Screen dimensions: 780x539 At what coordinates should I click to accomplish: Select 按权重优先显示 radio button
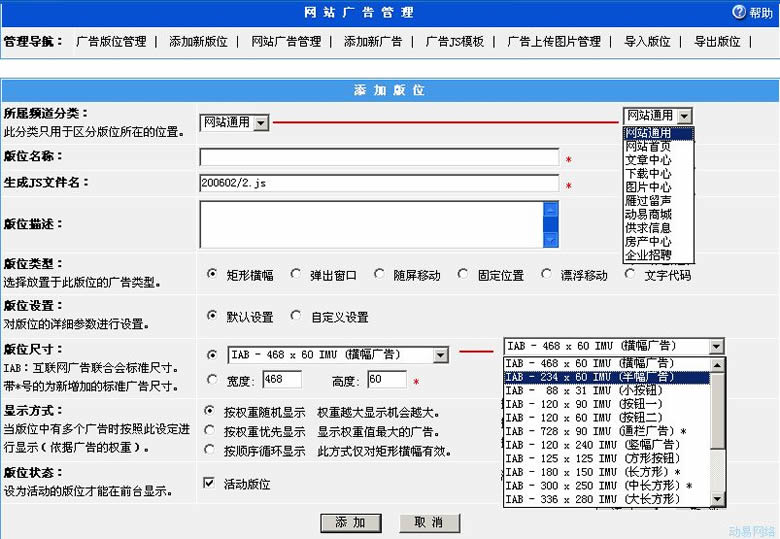pos(210,431)
